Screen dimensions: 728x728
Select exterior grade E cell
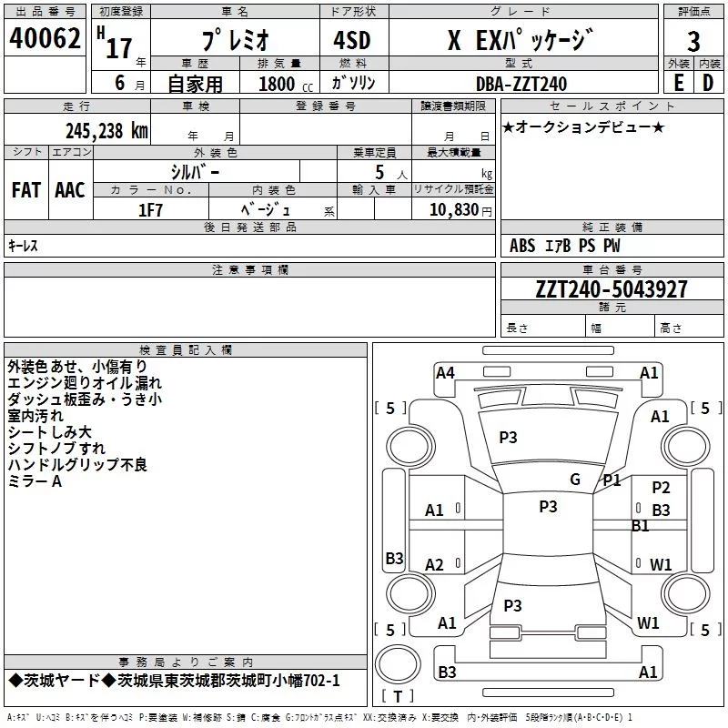(x=678, y=83)
